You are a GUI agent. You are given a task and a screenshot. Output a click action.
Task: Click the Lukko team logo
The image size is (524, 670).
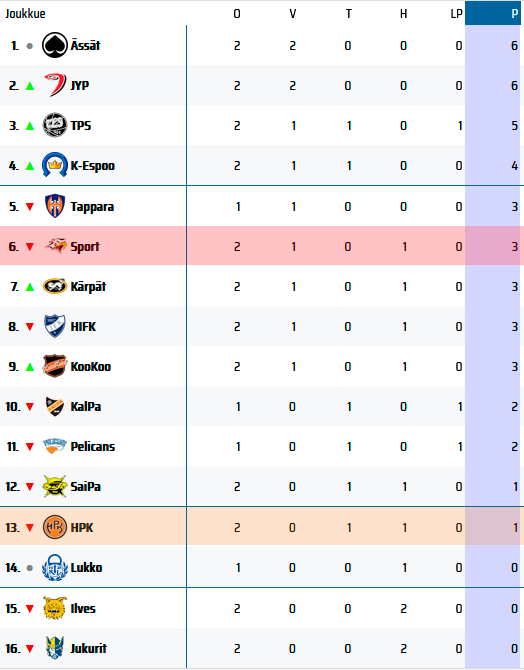(55, 567)
